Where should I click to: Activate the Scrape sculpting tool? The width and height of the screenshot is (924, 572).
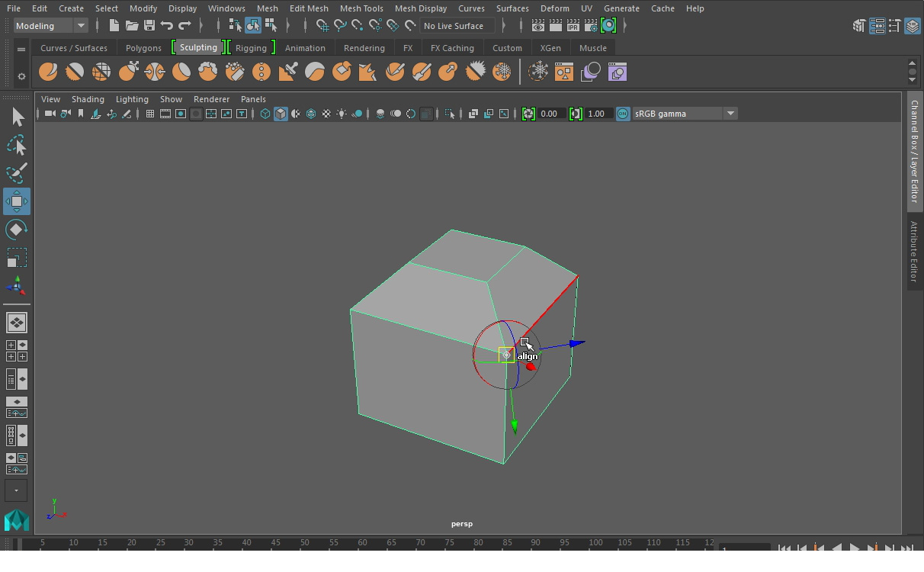pyautogui.click(x=342, y=72)
